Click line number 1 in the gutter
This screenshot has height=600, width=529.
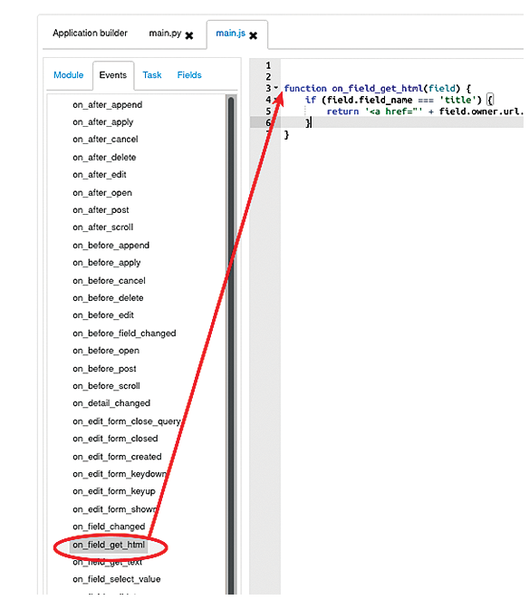click(268, 65)
